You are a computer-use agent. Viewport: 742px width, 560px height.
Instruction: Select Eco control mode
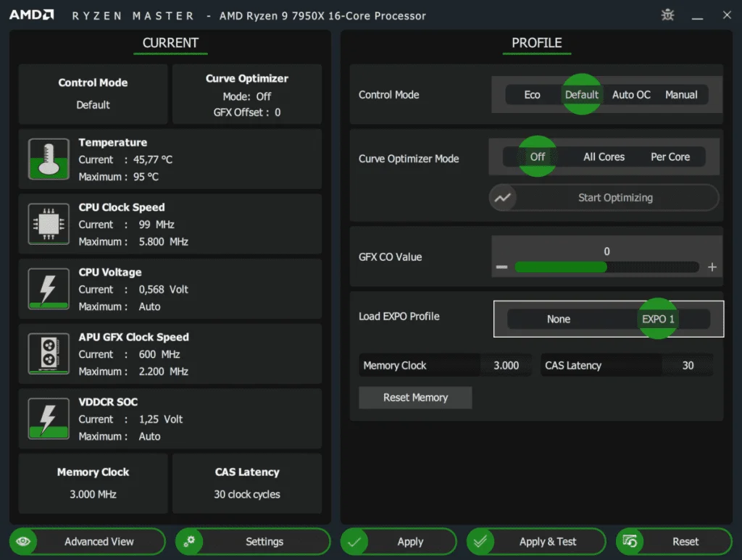(x=532, y=95)
